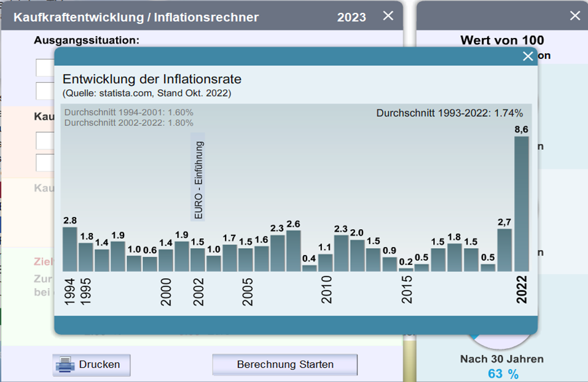
Task: Click the bar with value 0.6
Action: 150,264
